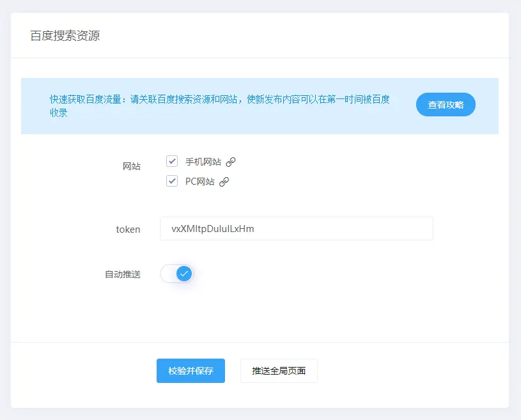Click the 网站 field label
Image resolution: width=521 pixels, height=420 pixels.
(131, 166)
